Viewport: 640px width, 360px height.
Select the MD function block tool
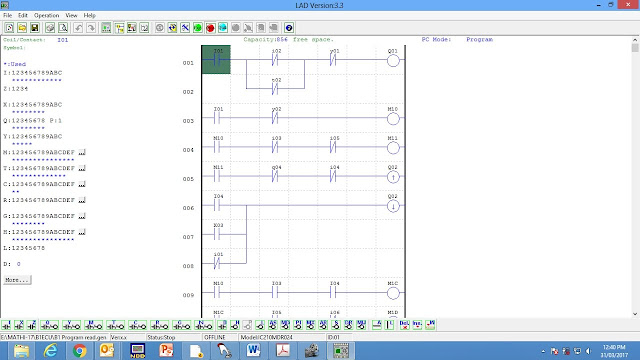tap(285, 325)
